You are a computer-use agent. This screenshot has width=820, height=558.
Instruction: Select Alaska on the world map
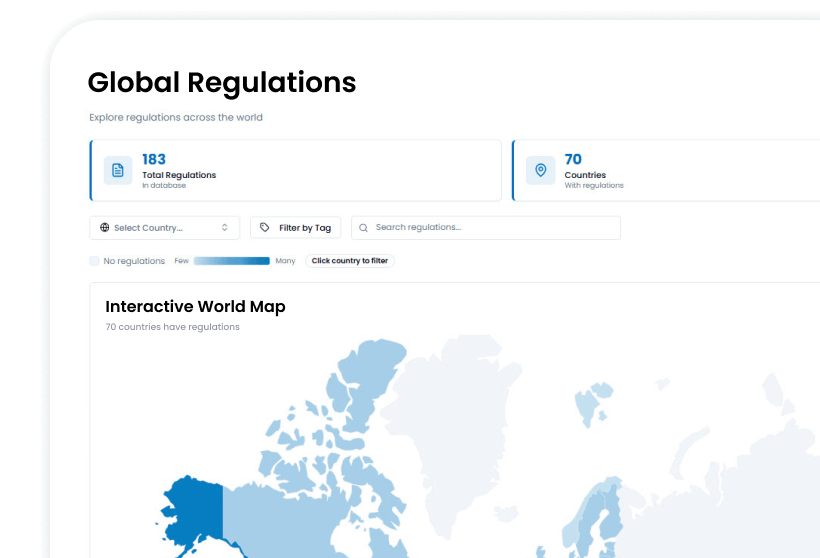click(196, 510)
